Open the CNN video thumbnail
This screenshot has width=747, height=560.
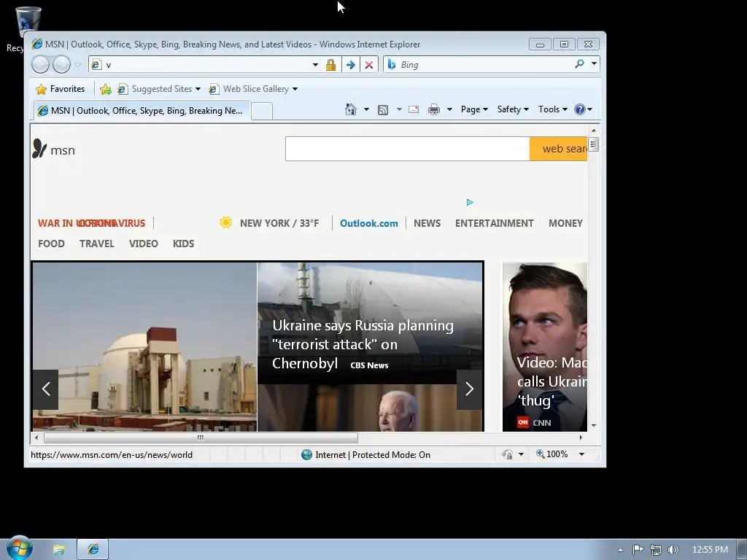tap(544, 346)
